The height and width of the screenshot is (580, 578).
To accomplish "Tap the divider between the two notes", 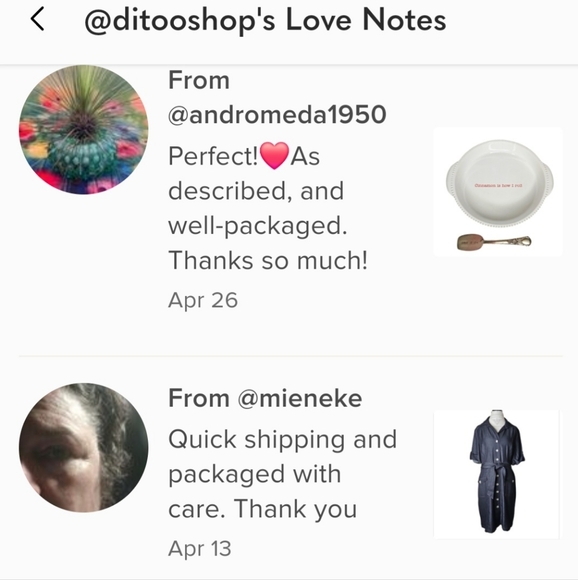I will pyautogui.click(x=291, y=356).
